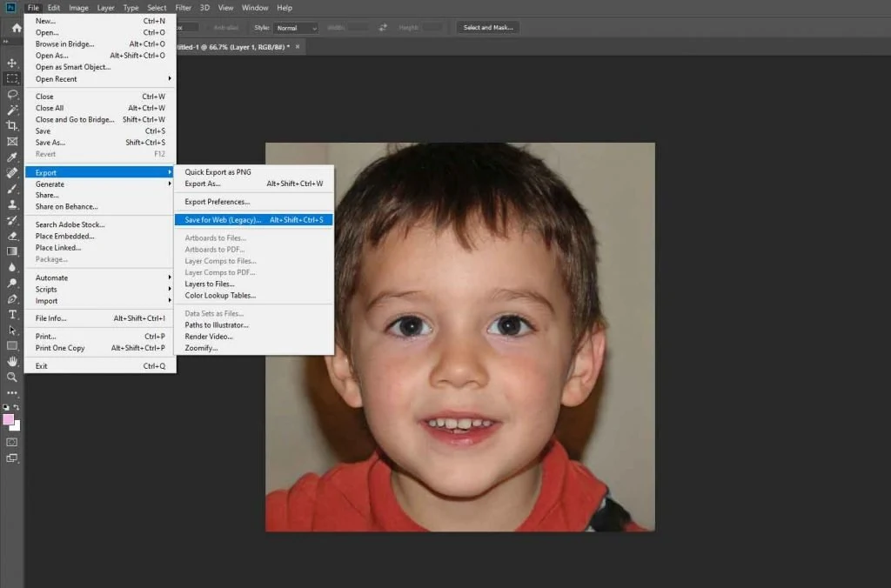Select the Lasso tool
The width and height of the screenshot is (891, 588).
(12, 94)
